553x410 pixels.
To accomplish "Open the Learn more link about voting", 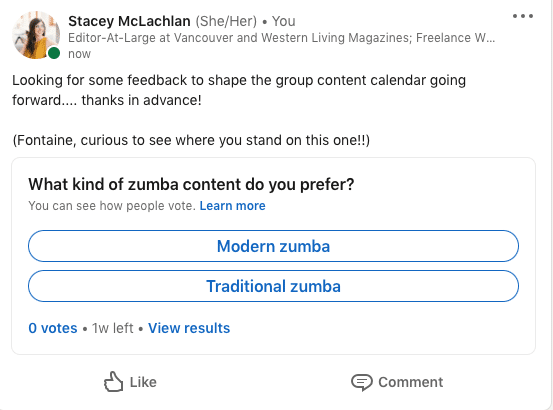I will [232, 206].
